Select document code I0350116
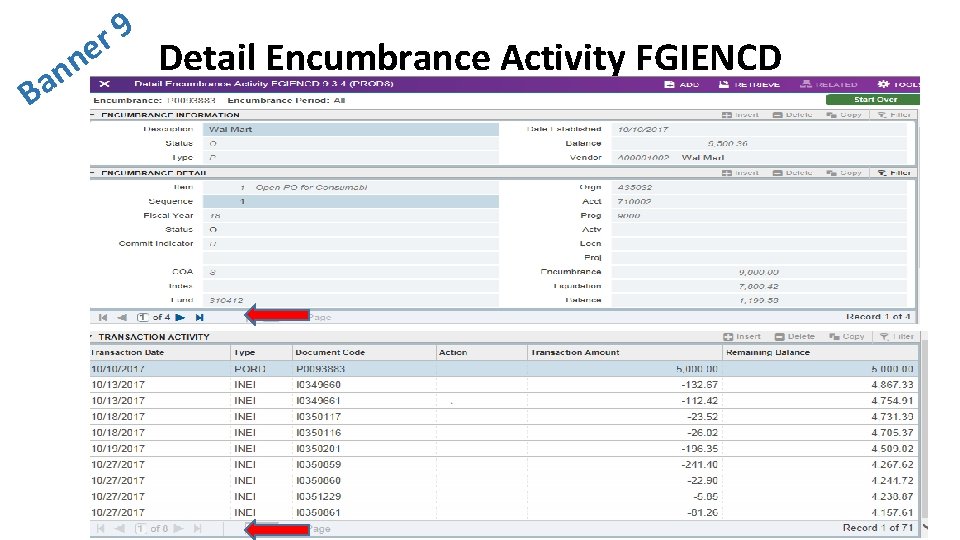The width and height of the screenshot is (960, 540). coord(318,433)
